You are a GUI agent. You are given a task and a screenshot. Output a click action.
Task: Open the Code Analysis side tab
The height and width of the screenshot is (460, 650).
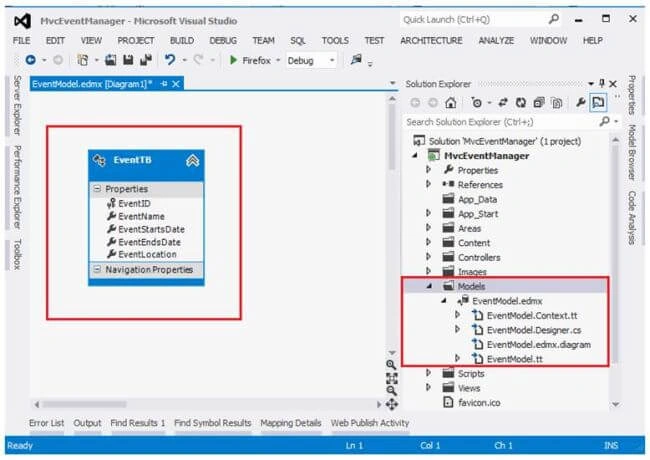[632, 218]
